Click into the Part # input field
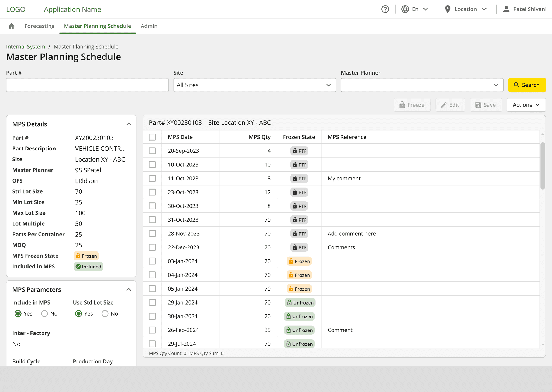This screenshot has height=392, width=552. click(87, 85)
